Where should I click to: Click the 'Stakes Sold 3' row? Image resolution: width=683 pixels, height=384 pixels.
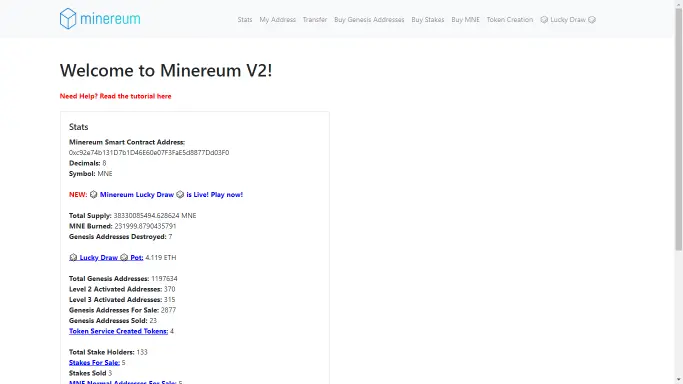click(x=91, y=373)
